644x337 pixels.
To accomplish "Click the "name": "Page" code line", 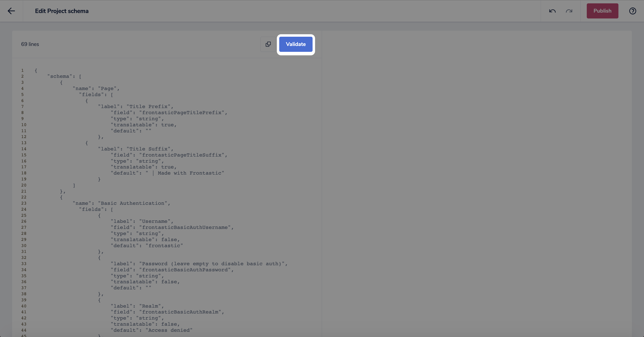I will tap(96, 89).
